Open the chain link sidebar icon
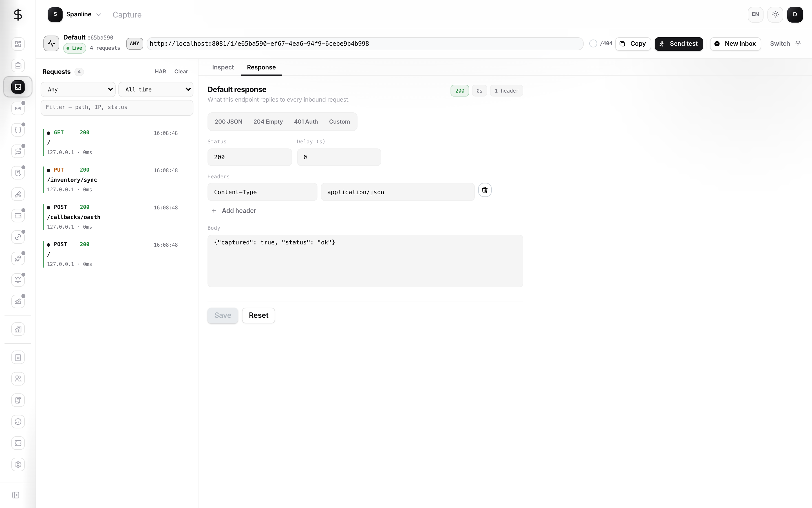Image resolution: width=812 pixels, height=508 pixels. tap(18, 237)
